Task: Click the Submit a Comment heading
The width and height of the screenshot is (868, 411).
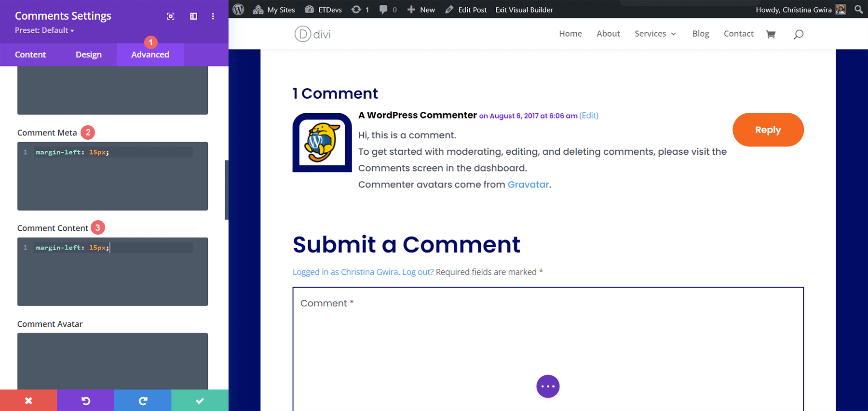Action: (x=407, y=244)
